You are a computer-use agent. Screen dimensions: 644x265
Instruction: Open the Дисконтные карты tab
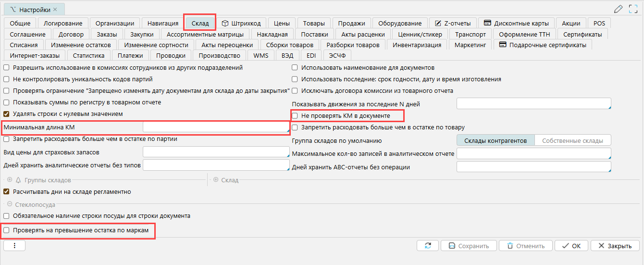point(517,23)
